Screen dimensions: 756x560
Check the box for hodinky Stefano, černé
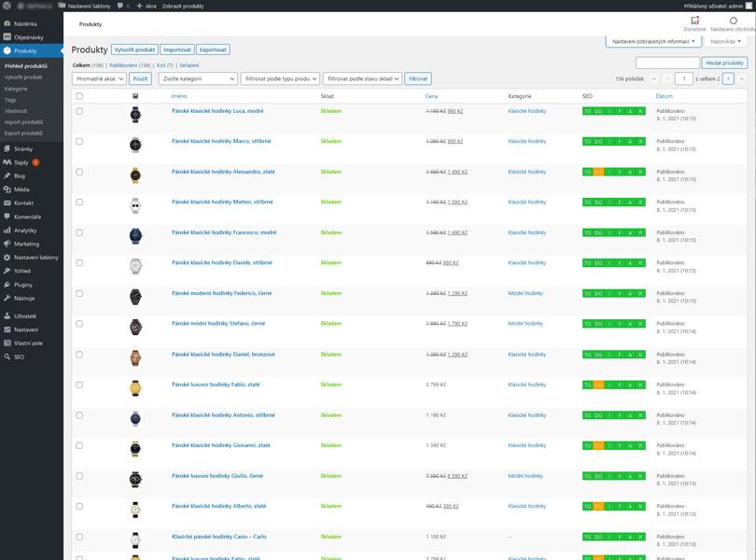point(79,324)
